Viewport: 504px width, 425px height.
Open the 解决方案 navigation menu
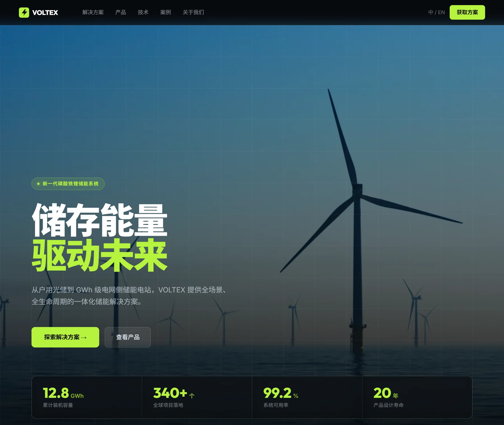coord(93,12)
